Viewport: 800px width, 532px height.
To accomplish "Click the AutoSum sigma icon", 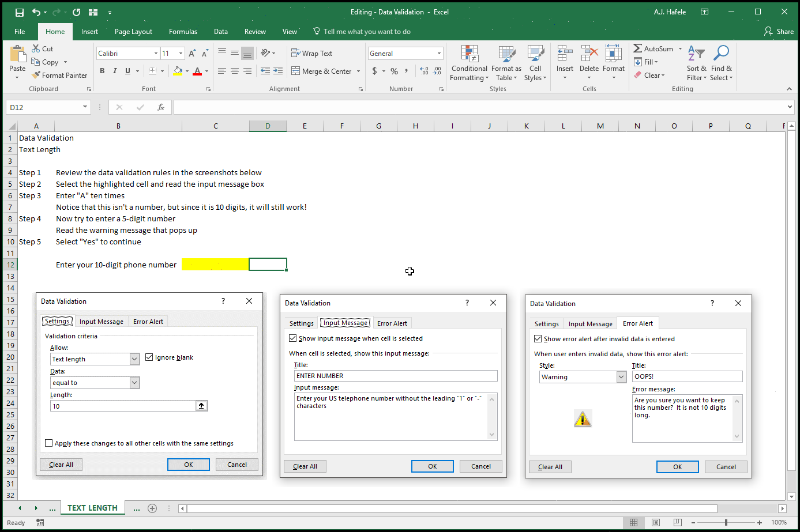I will point(638,49).
